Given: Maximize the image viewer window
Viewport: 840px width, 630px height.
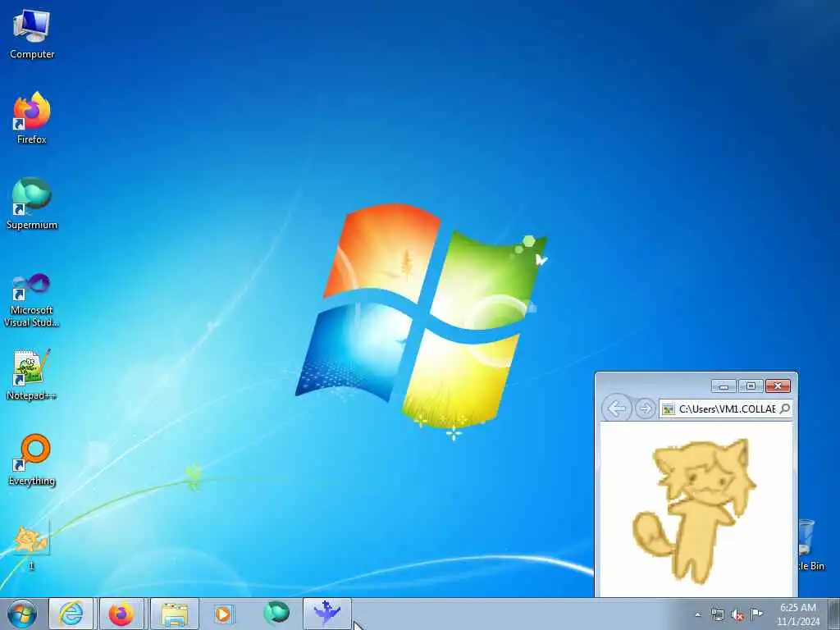Looking at the screenshot, I should 751,386.
